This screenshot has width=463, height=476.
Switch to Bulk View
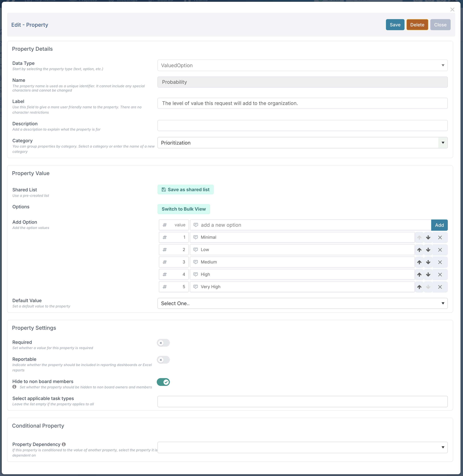184,209
